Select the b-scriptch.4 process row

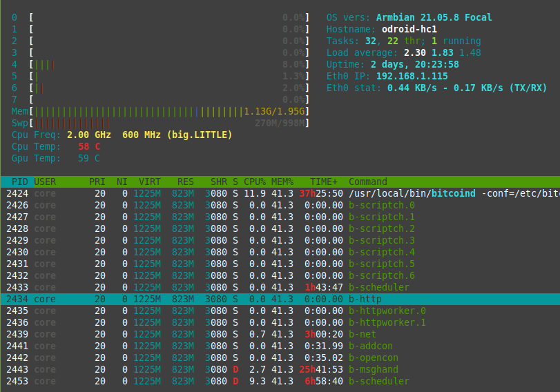tap(280, 253)
